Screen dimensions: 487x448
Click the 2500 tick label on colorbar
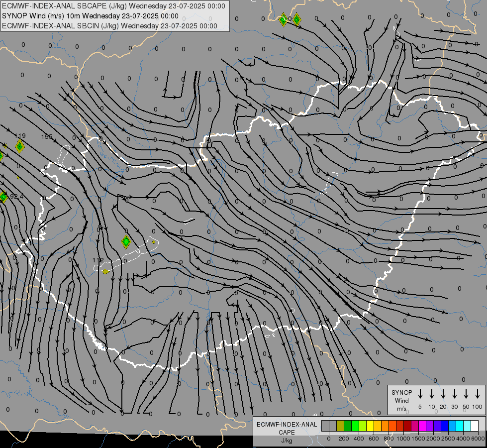(x=448, y=439)
